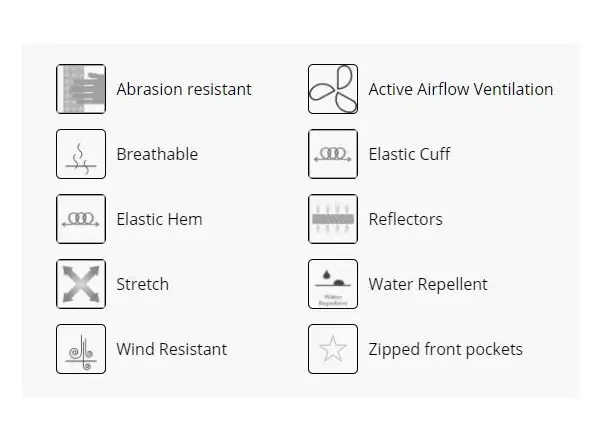Click the Abrasion resistant icon
The image size is (600, 440).
pos(81,89)
